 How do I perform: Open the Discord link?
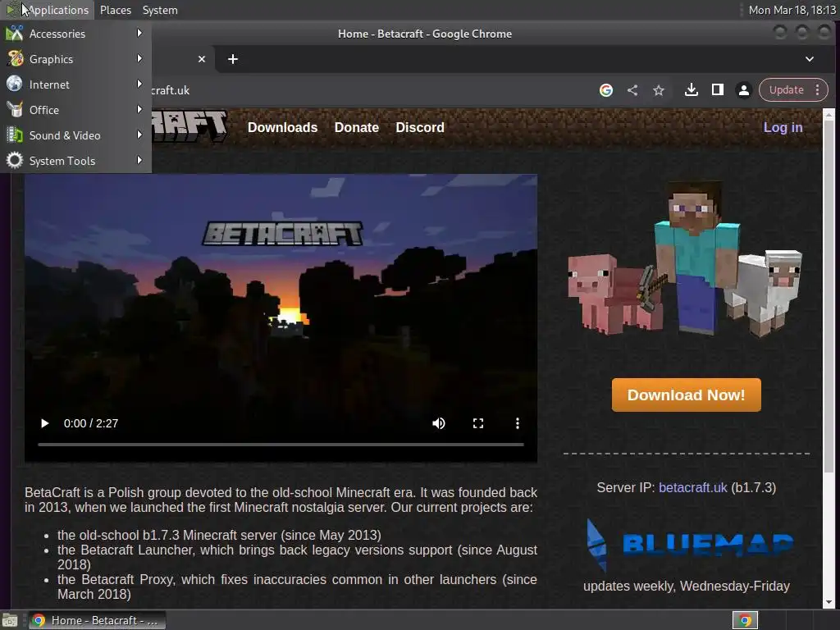tap(420, 127)
